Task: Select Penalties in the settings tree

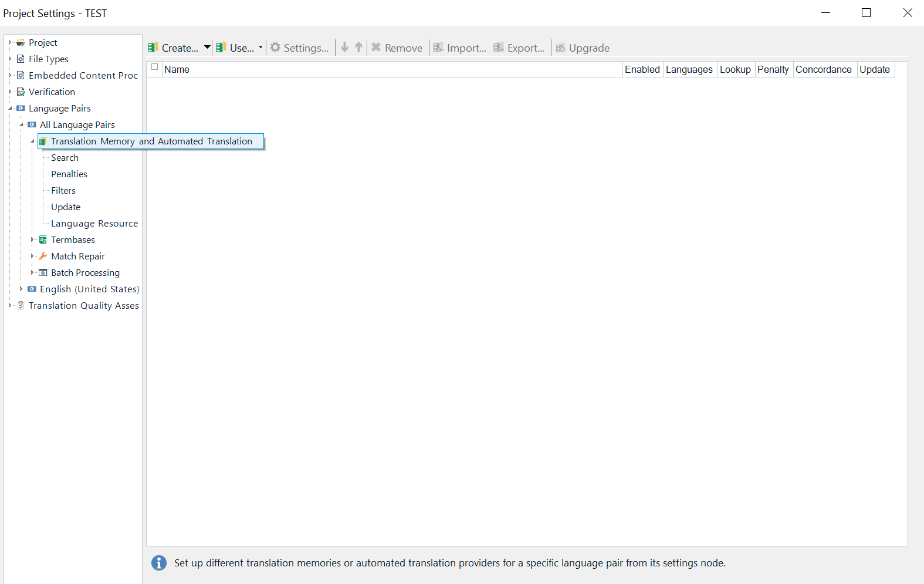Action: [69, 174]
